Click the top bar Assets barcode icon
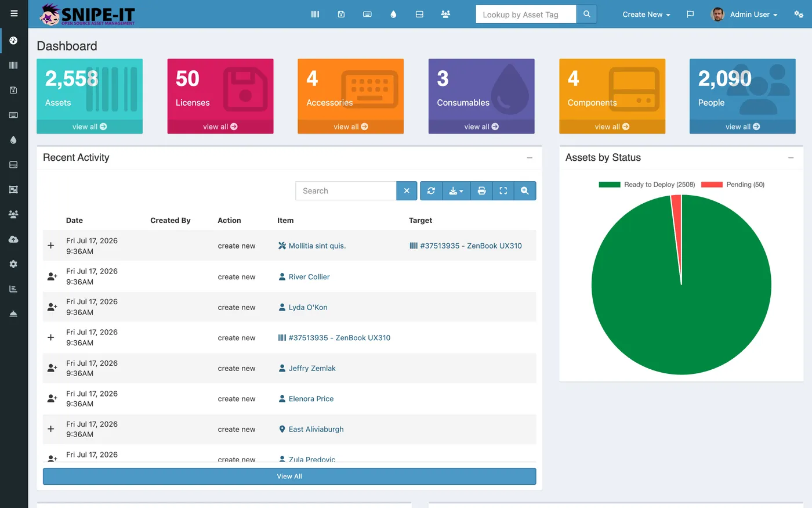The height and width of the screenshot is (508, 812). 315,14
